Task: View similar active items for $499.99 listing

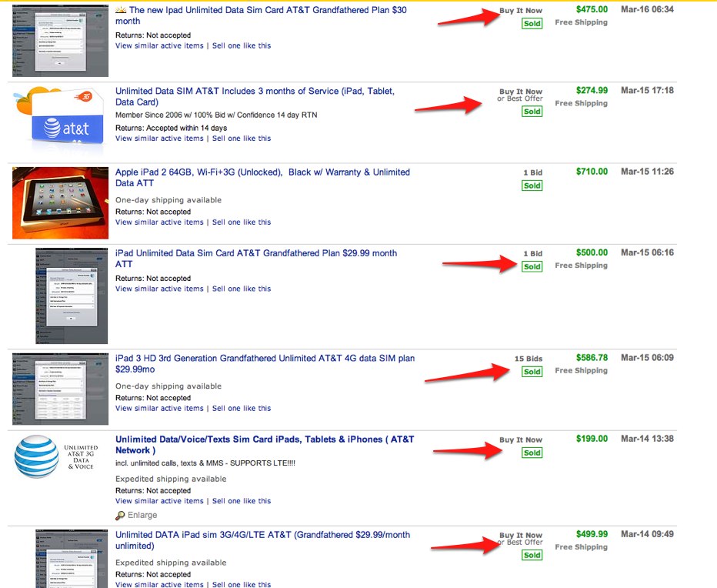Action: click(159, 584)
